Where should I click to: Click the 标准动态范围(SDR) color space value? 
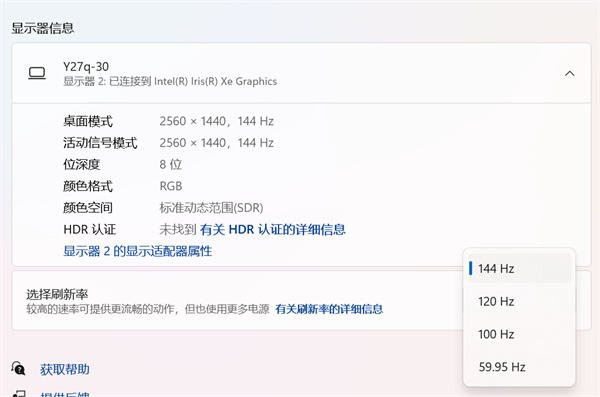[211, 207]
